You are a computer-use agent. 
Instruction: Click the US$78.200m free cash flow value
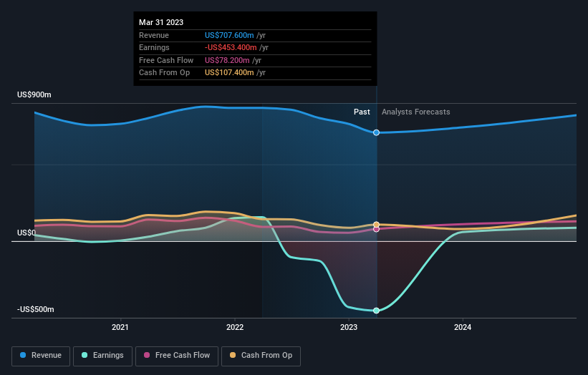[x=227, y=60]
